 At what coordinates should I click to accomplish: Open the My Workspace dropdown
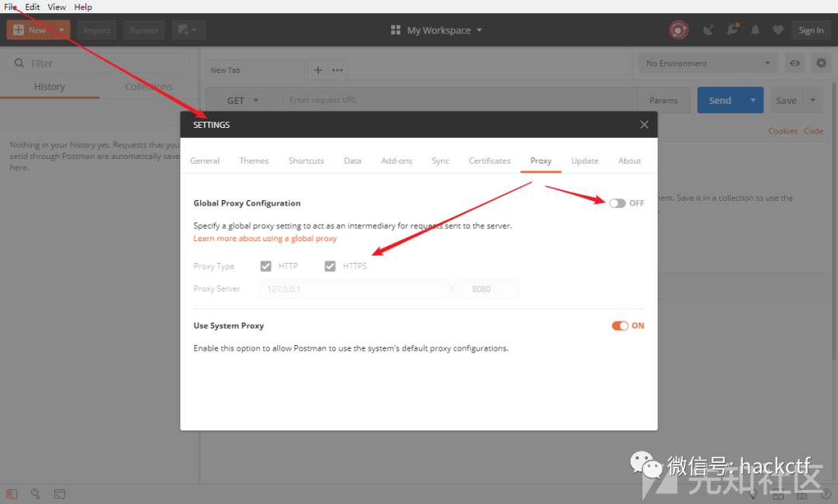(x=437, y=30)
